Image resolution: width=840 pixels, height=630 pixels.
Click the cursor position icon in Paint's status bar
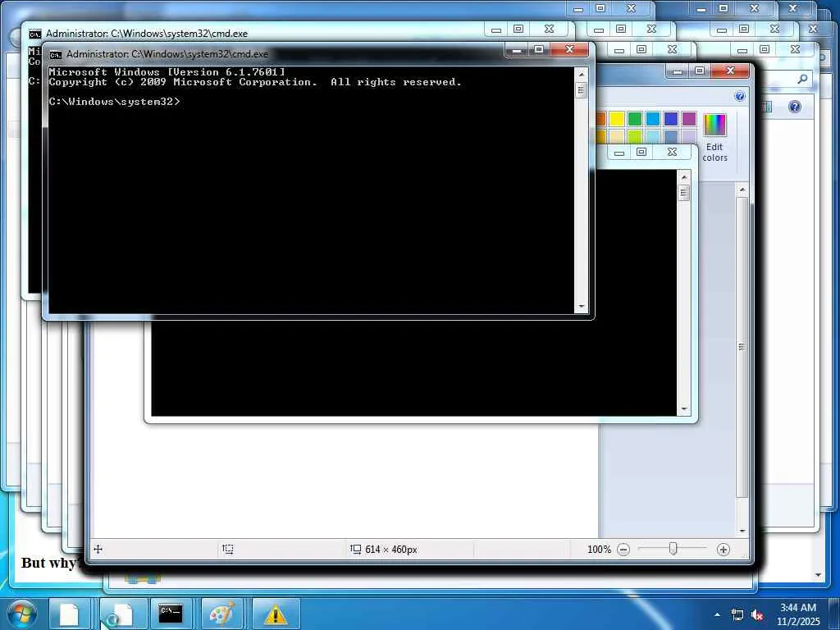pos(98,549)
